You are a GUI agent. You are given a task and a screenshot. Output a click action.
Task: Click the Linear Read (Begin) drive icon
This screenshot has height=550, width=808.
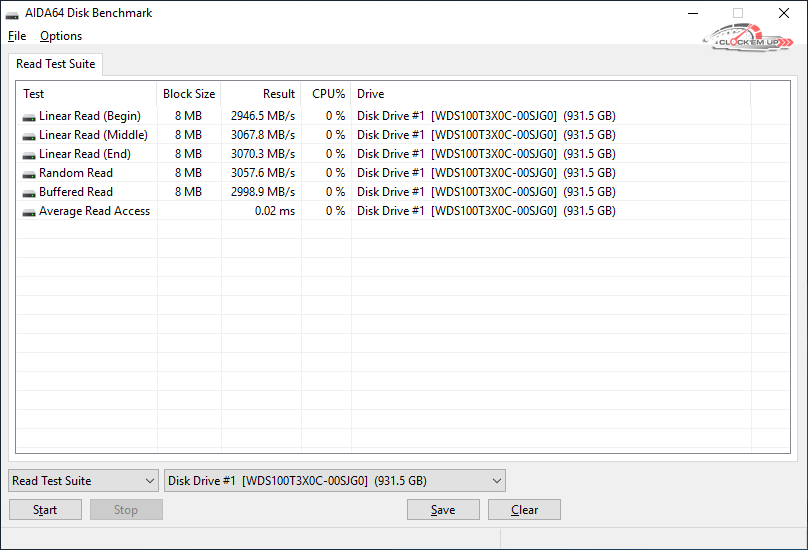pyautogui.click(x=29, y=117)
